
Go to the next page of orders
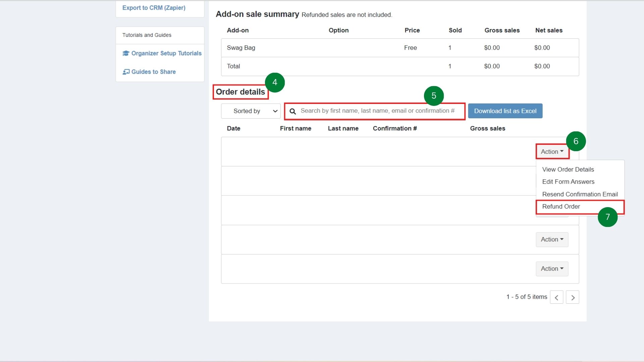(573, 297)
